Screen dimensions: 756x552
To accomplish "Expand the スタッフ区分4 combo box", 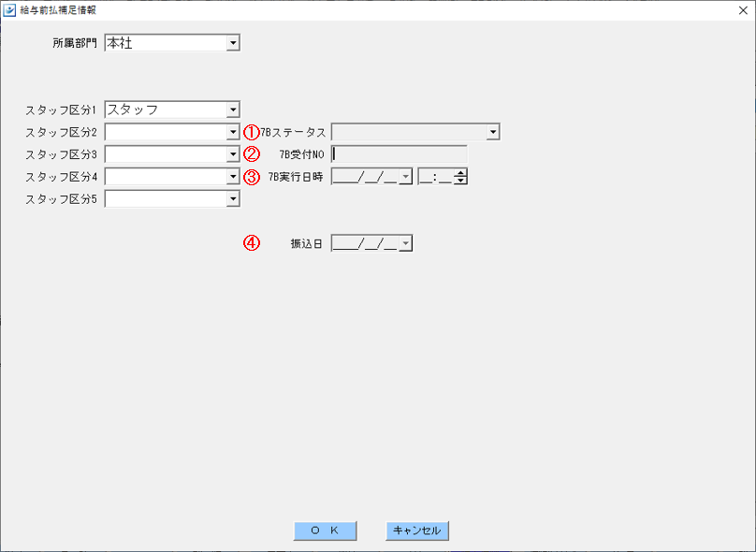I will tap(233, 177).
